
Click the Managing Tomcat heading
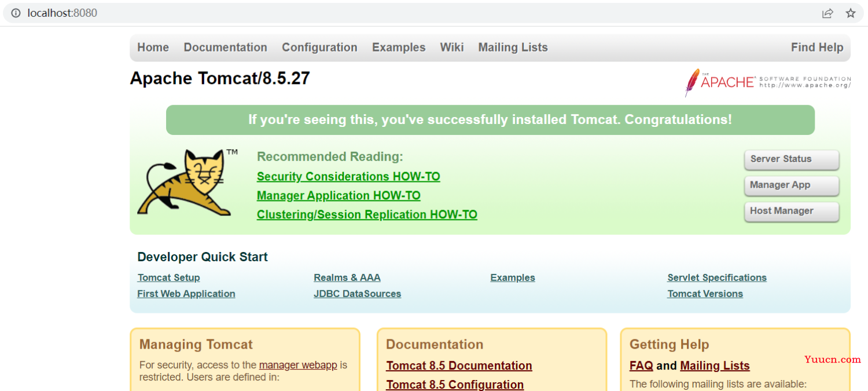click(196, 345)
